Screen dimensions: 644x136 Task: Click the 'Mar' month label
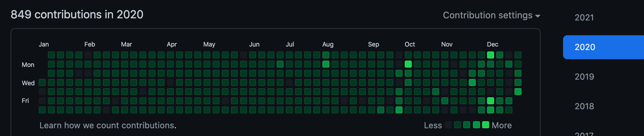(x=126, y=44)
